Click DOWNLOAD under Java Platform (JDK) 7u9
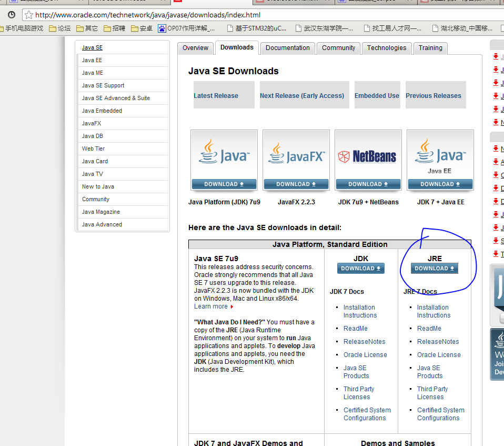 pos(224,184)
